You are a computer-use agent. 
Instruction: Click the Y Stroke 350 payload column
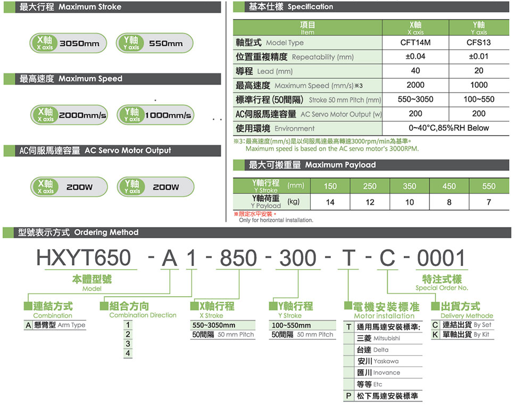click(x=410, y=186)
